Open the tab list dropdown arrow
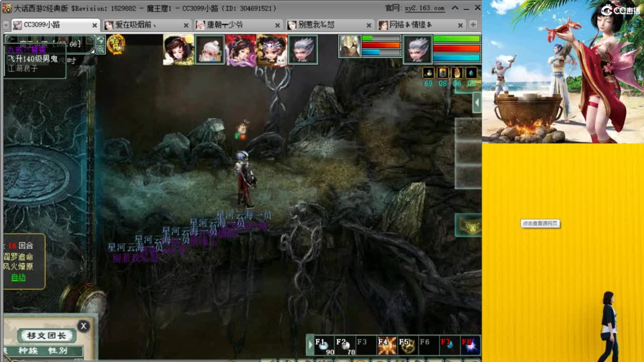644x362 pixels. pos(6,25)
